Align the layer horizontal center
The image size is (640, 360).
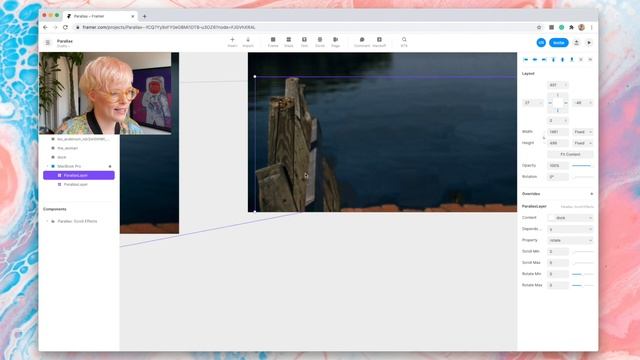535,60
